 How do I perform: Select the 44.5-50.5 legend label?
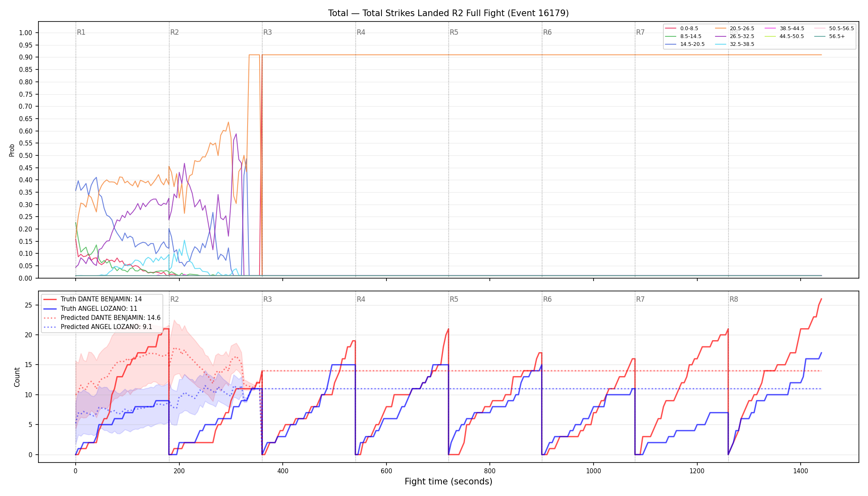pos(792,36)
